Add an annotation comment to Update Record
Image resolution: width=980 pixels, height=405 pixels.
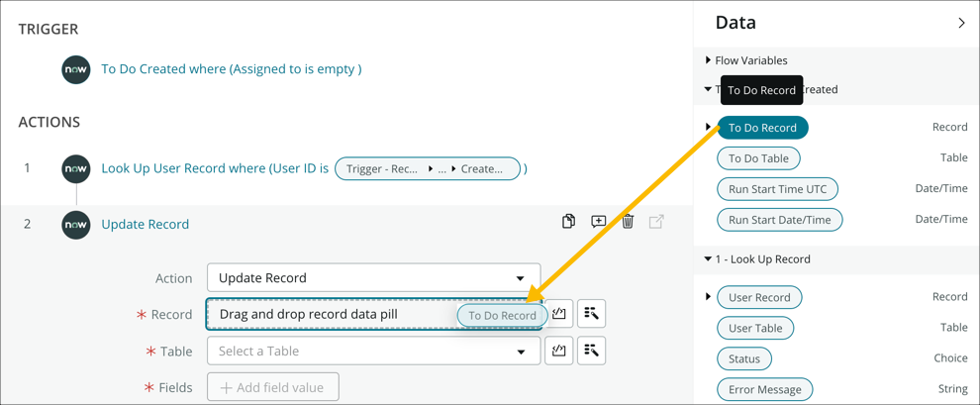tap(599, 222)
